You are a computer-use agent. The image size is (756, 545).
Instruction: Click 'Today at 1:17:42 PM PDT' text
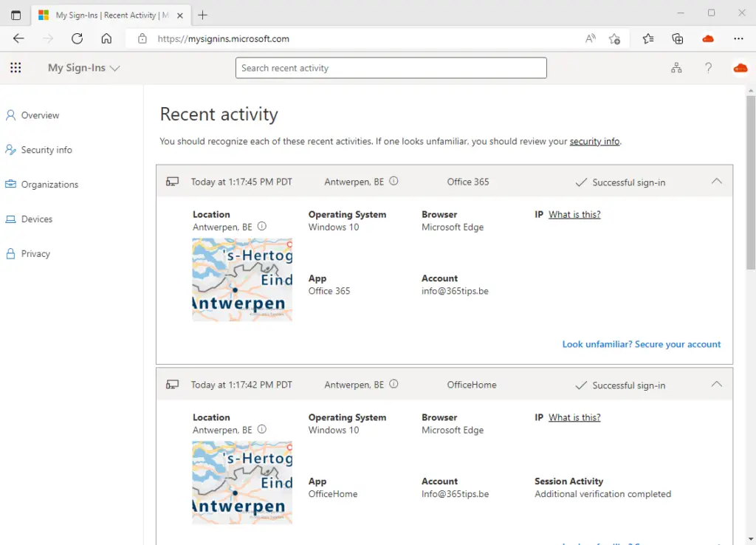(x=241, y=385)
